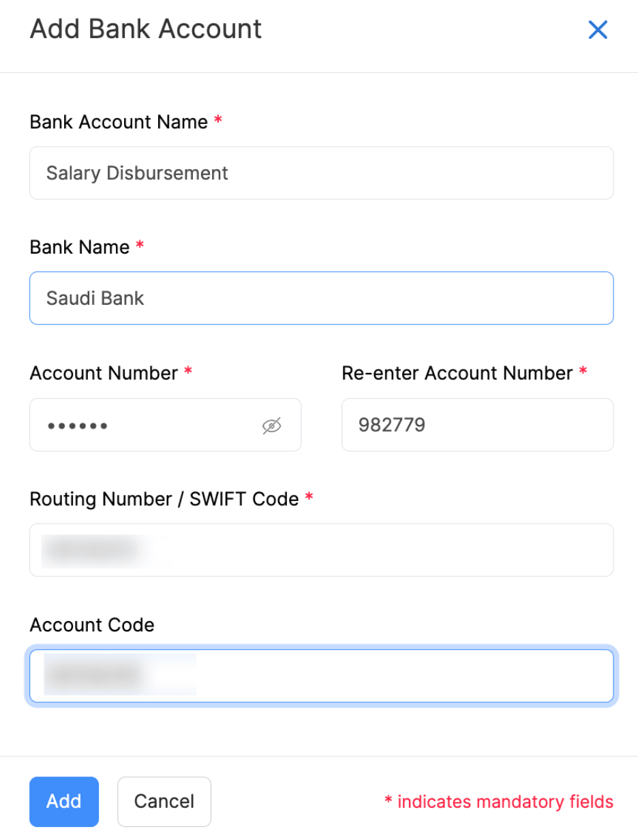Cancel adding the bank account
638x840 pixels.
tap(164, 801)
